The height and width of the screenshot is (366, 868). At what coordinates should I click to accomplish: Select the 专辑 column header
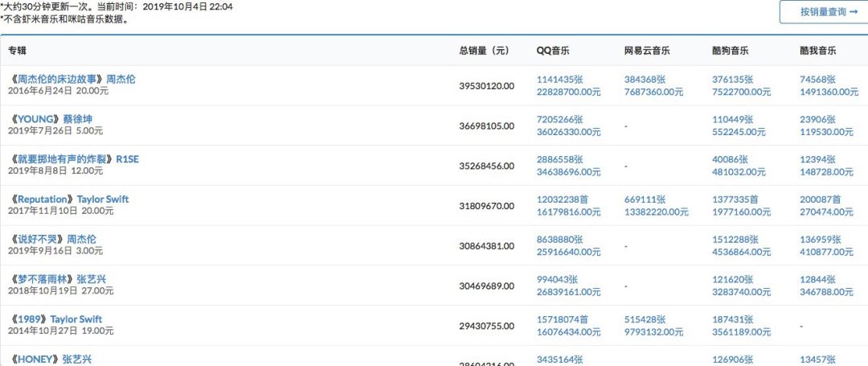click(17, 51)
